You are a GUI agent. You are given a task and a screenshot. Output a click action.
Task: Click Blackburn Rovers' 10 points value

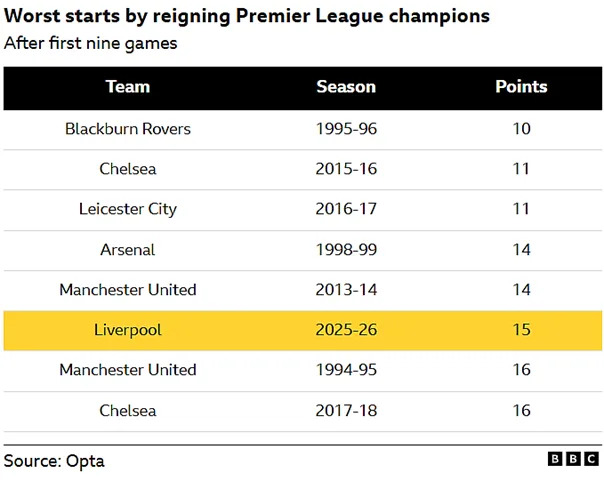click(521, 129)
